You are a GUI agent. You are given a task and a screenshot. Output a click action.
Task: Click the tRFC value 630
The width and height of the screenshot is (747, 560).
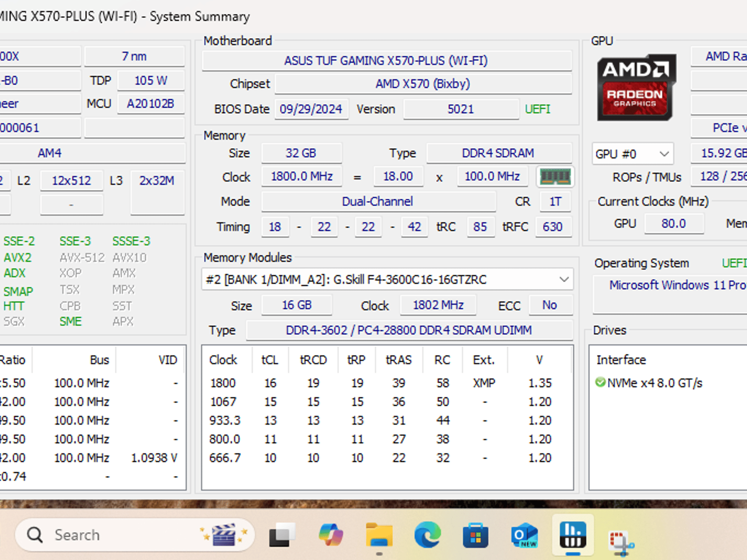click(x=553, y=227)
